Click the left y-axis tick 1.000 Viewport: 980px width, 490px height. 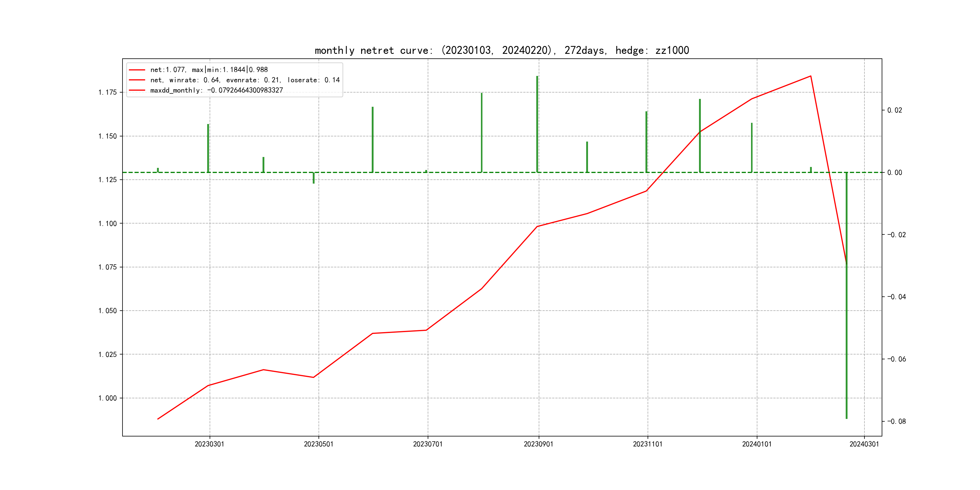pos(108,398)
